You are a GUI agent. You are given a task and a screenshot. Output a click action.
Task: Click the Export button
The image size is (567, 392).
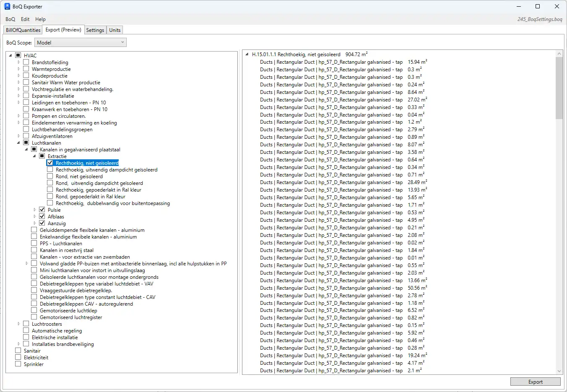pyautogui.click(x=535, y=382)
